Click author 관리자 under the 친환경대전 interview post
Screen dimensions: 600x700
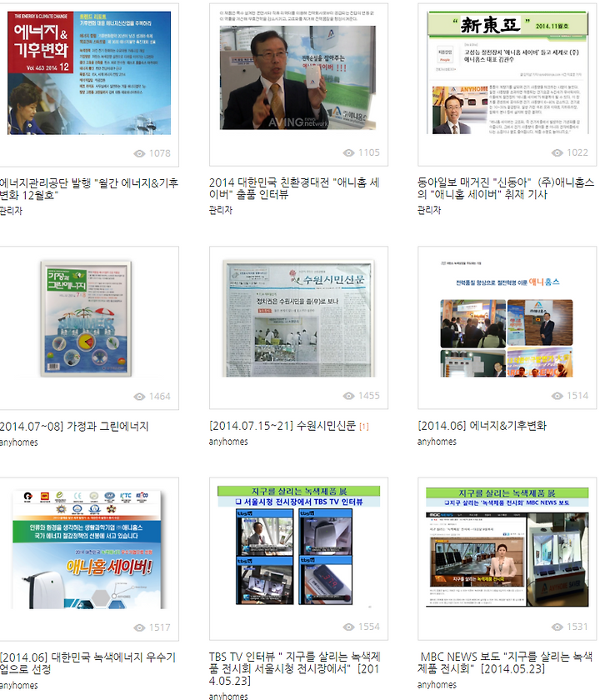click(221, 210)
